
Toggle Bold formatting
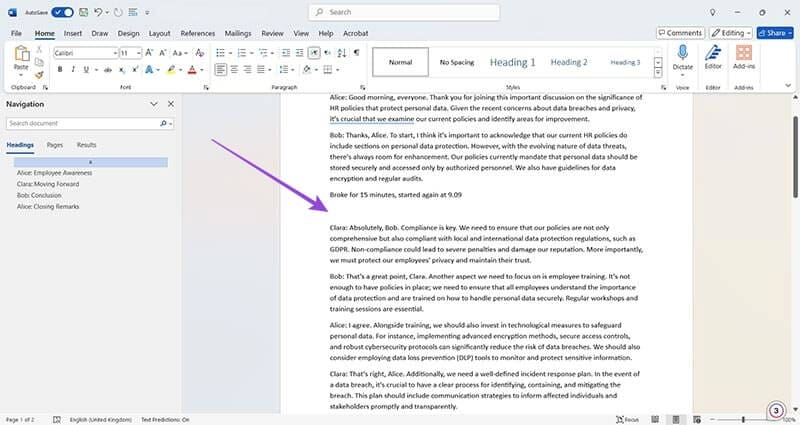click(x=60, y=69)
